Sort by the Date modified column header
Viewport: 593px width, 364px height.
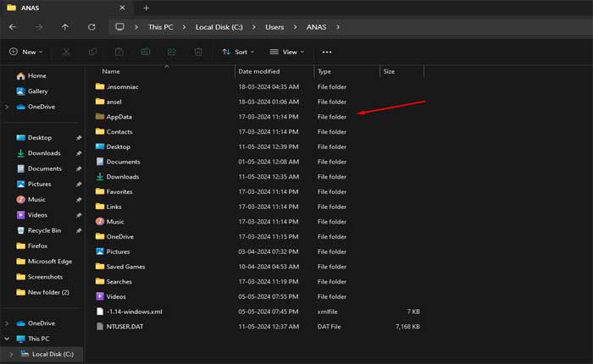(260, 72)
